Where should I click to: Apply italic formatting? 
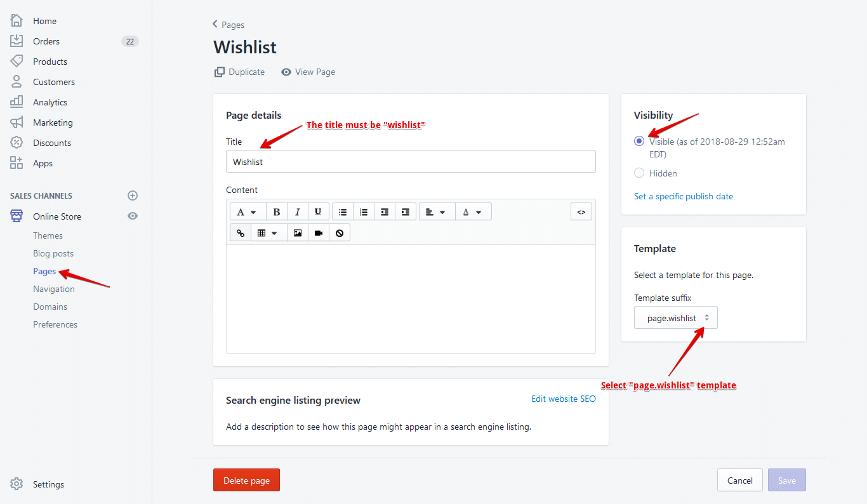(x=296, y=211)
